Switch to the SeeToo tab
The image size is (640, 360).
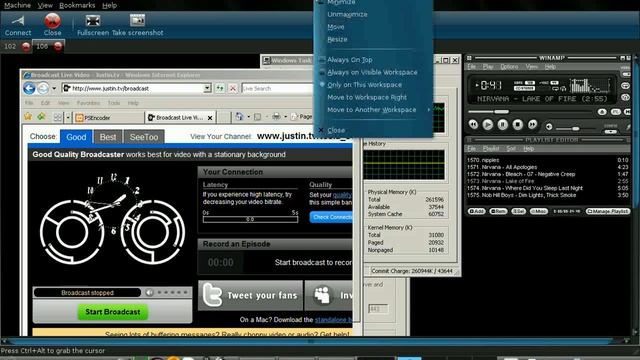point(144,137)
